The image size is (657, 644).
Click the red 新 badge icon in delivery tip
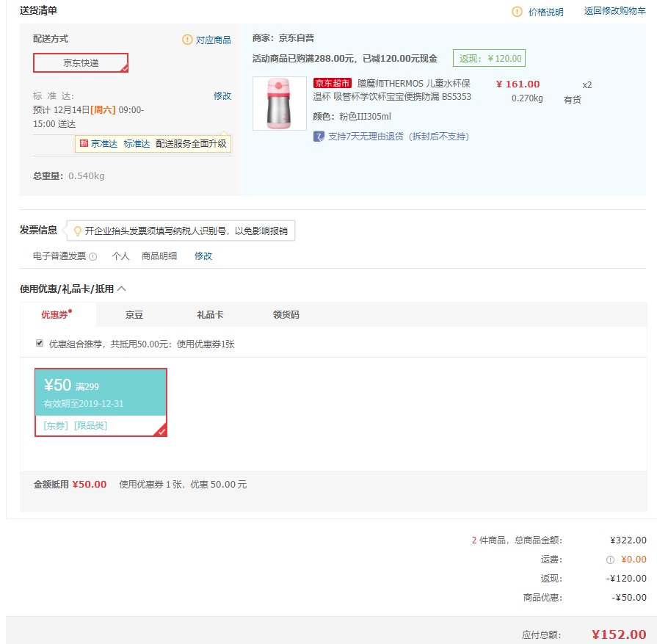point(84,143)
